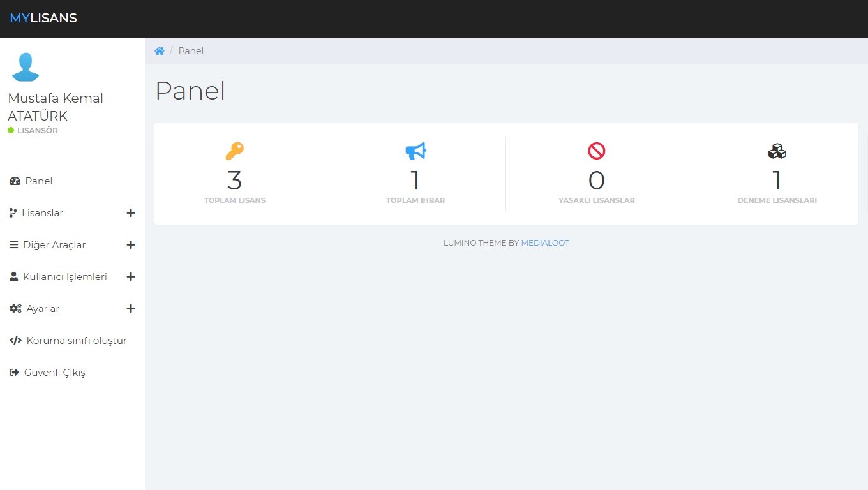Image resolution: width=868 pixels, height=490 pixels.
Task: Click the user avatar icon
Action: (26, 67)
